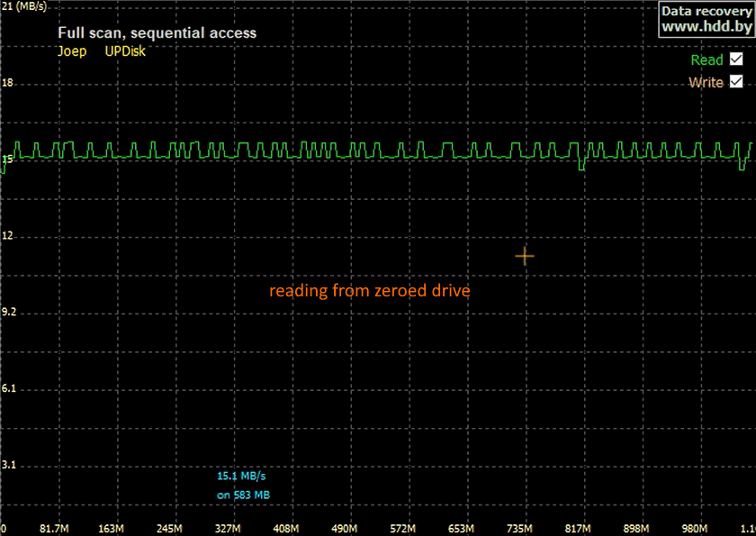
Task: Click the '18' y-axis value
Action: 7,83
